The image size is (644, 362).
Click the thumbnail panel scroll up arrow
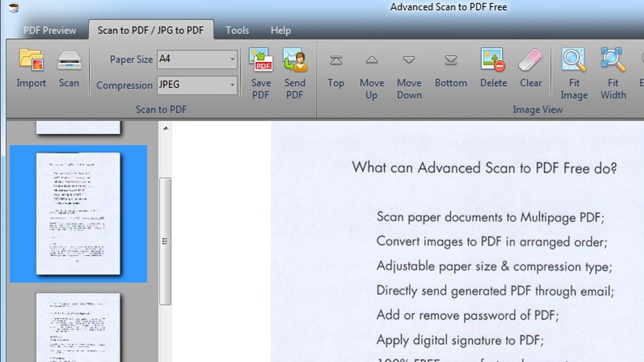click(x=166, y=129)
